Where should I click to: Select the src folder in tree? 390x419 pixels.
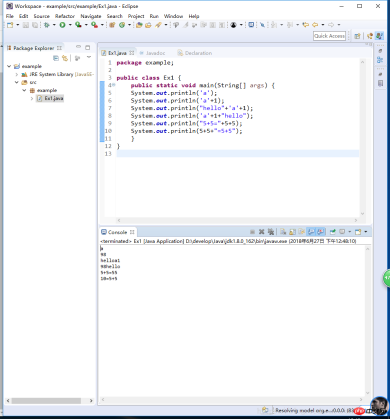[x=29, y=82]
